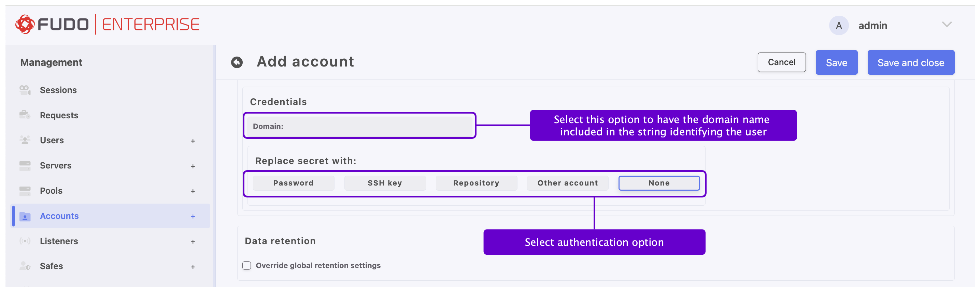This screenshot has width=980, height=295.
Task: Go to Listeners in Management menu
Action: click(x=59, y=241)
